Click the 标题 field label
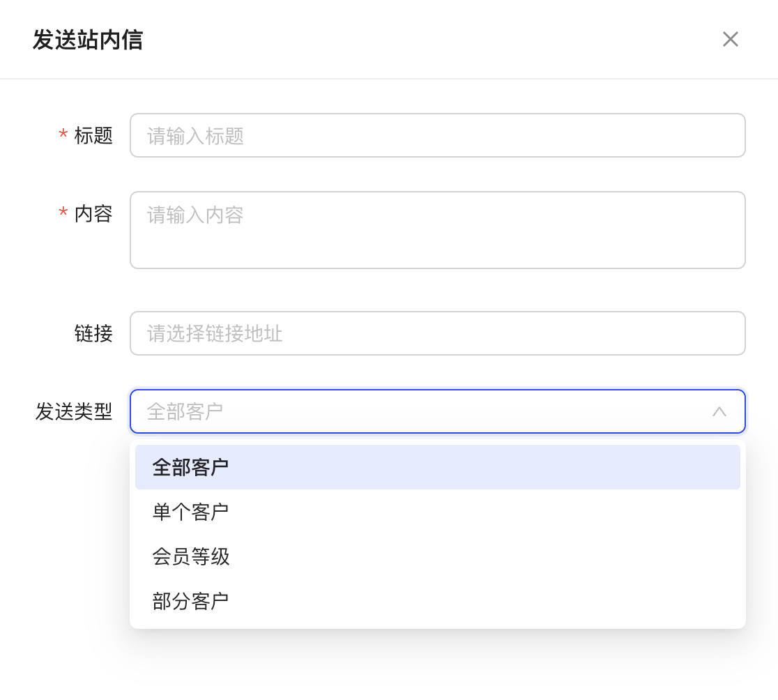The width and height of the screenshot is (778, 700). tap(93, 135)
